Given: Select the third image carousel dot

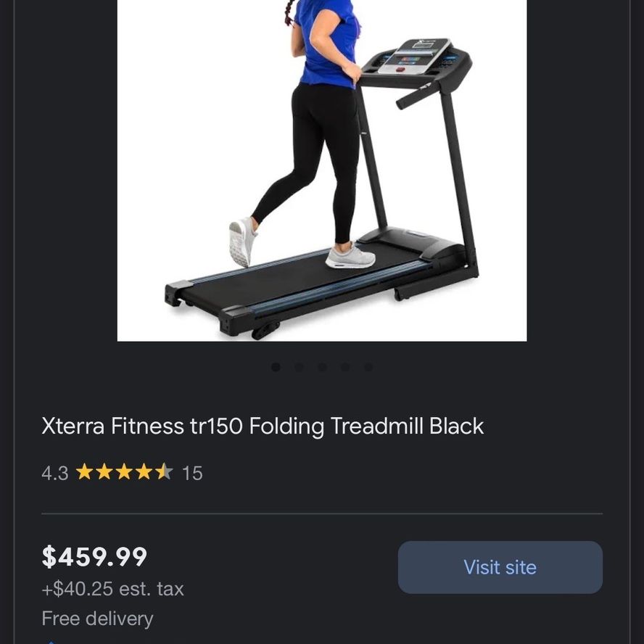Looking at the screenshot, I should pyautogui.click(x=323, y=367).
